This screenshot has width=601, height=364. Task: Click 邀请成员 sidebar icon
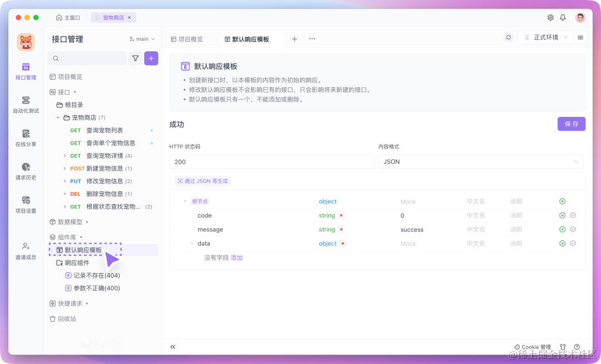[x=26, y=251]
